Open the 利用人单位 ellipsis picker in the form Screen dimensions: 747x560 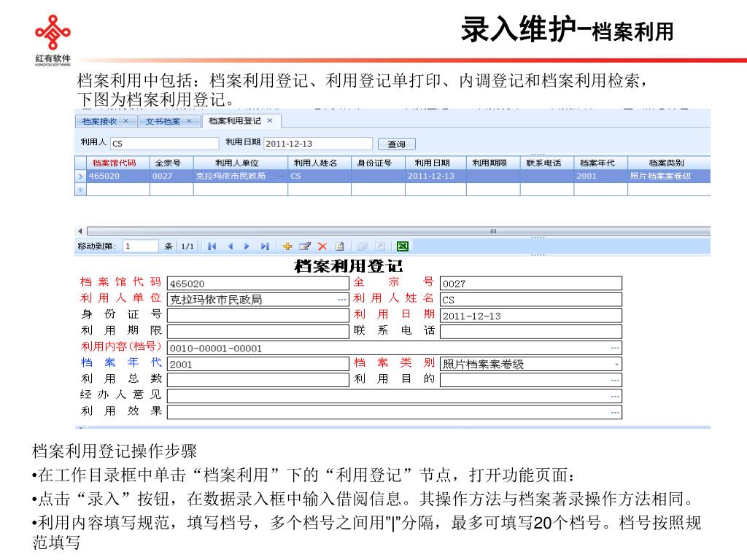click(x=342, y=300)
